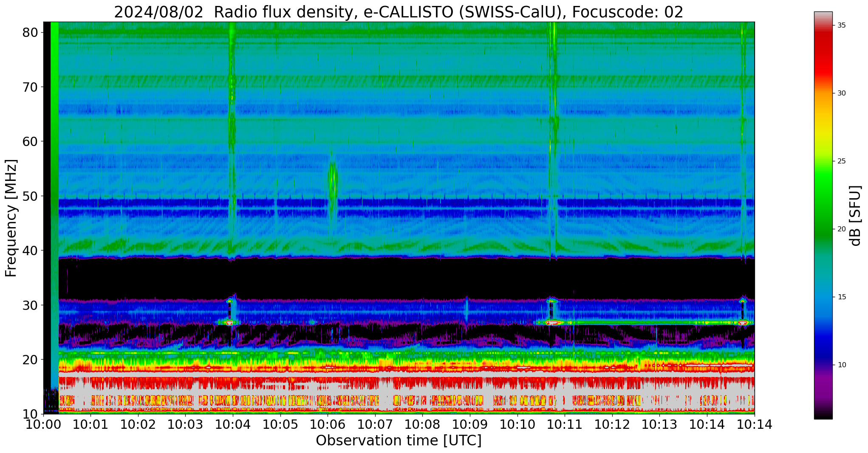The height and width of the screenshot is (453, 868).
Task: Click the 10:06 time tick label
Action: (x=328, y=424)
